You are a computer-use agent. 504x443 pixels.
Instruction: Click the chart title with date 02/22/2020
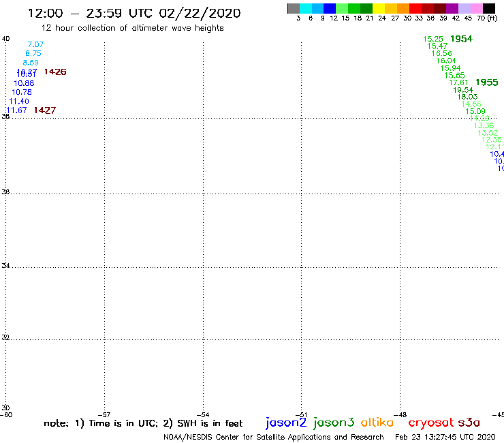pos(134,14)
